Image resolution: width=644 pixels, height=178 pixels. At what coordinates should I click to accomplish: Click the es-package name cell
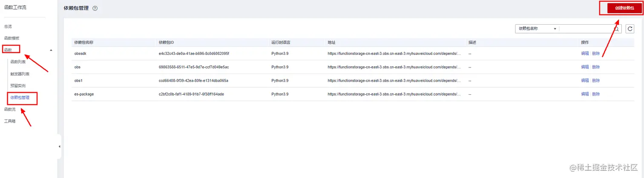pyautogui.click(x=84, y=94)
